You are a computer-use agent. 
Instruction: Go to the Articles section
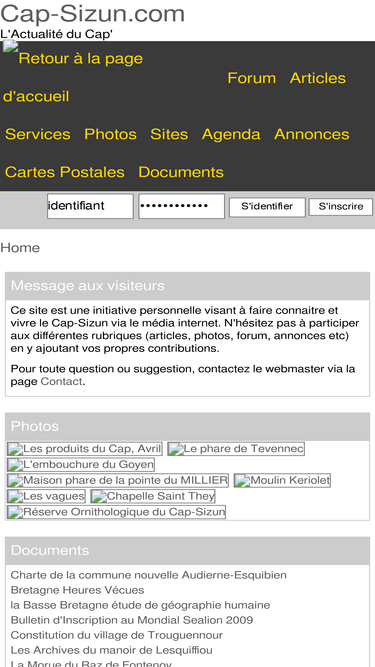point(318,78)
